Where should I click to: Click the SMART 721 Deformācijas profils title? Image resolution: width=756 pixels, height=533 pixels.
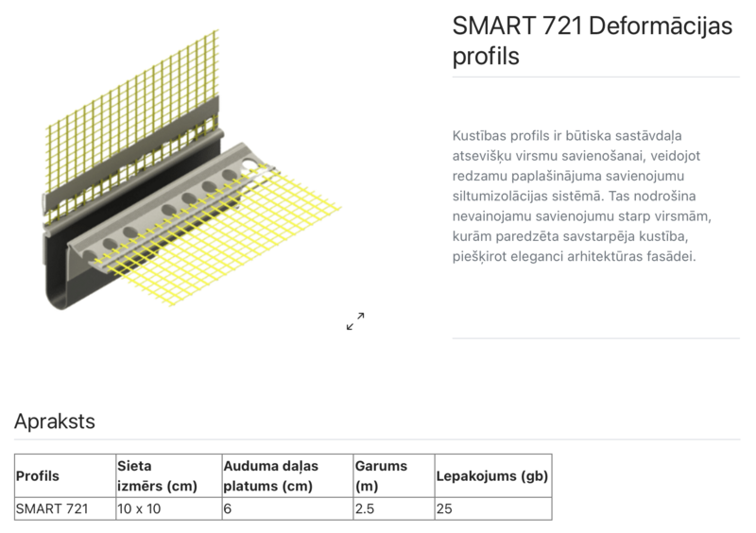(x=592, y=41)
